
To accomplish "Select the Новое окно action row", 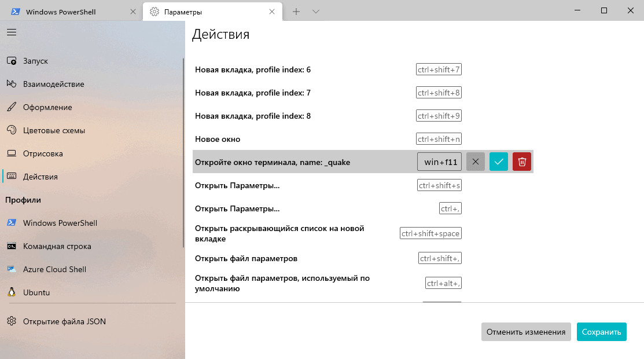I will pos(363,139).
